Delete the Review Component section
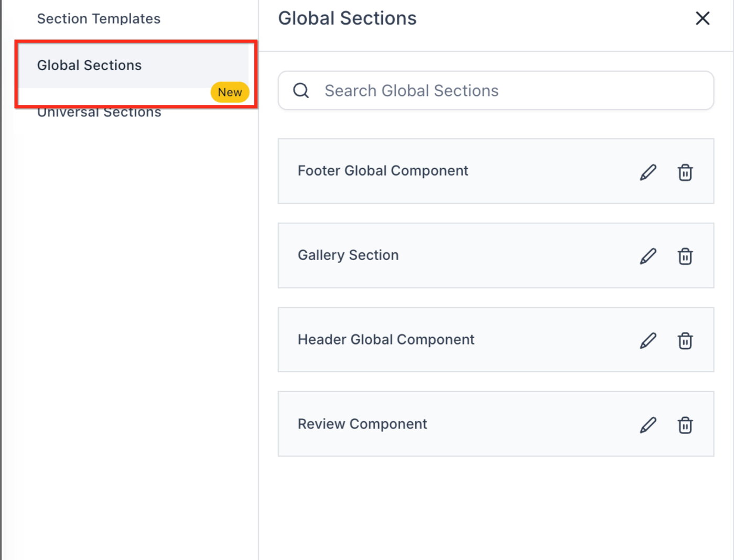734x560 pixels. point(685,425)
